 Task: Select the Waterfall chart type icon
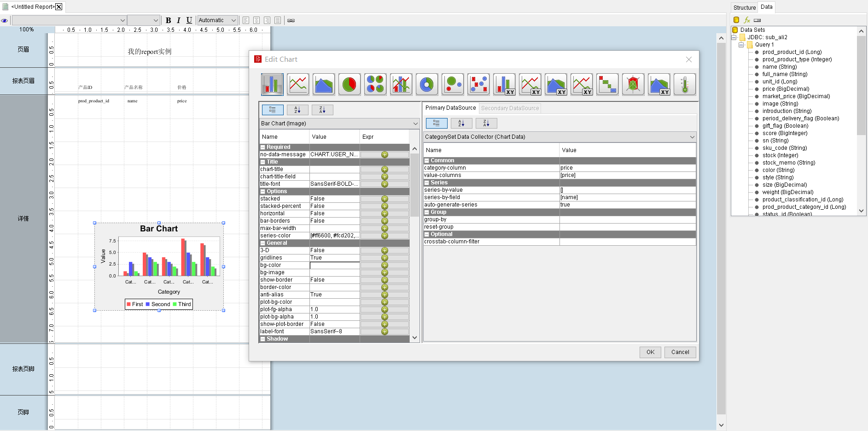pyautogui.click(x=607, y=84)
